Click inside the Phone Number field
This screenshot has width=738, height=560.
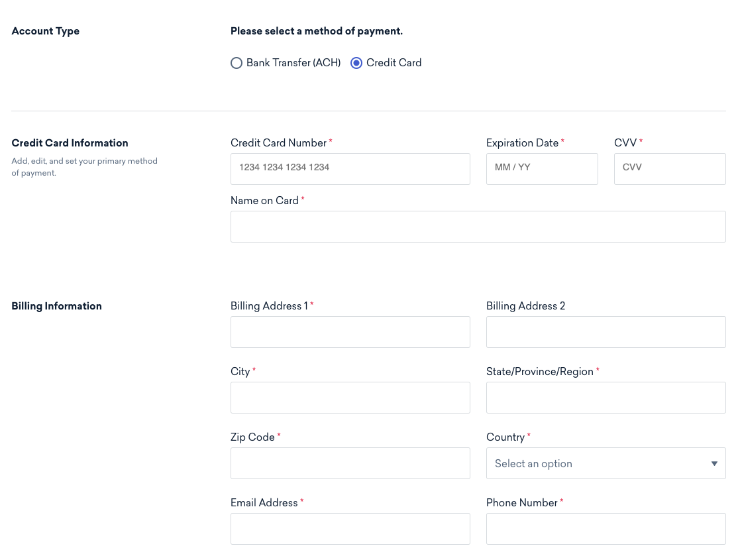click(606, 528)
